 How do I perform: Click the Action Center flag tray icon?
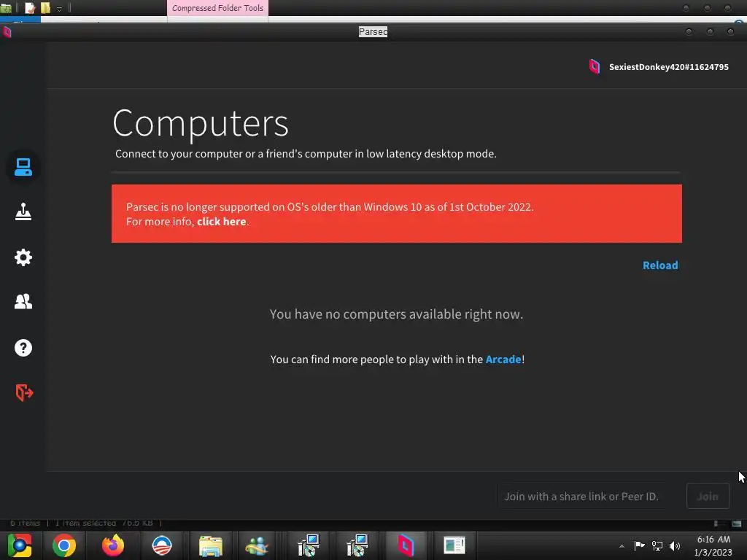click(639, 545)
